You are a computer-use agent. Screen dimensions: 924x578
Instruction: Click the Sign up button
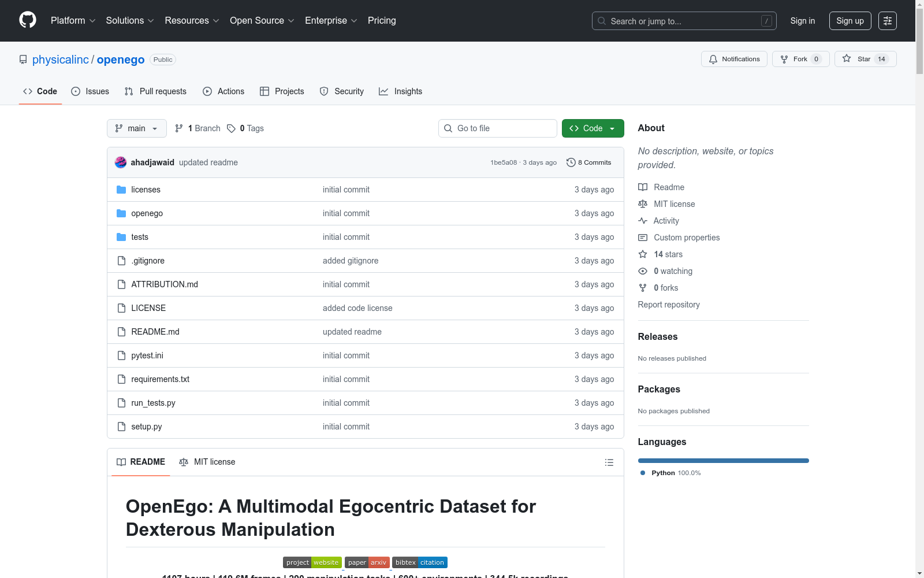[850, 21]
